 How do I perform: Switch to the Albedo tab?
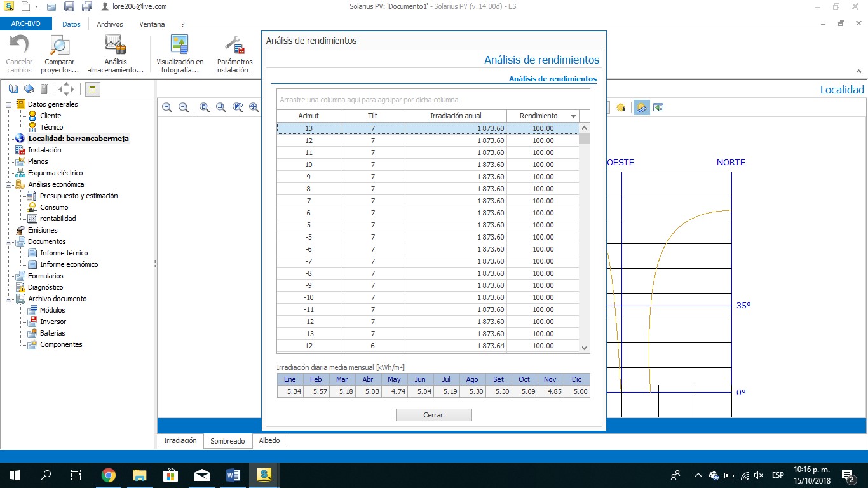point(269,440)
